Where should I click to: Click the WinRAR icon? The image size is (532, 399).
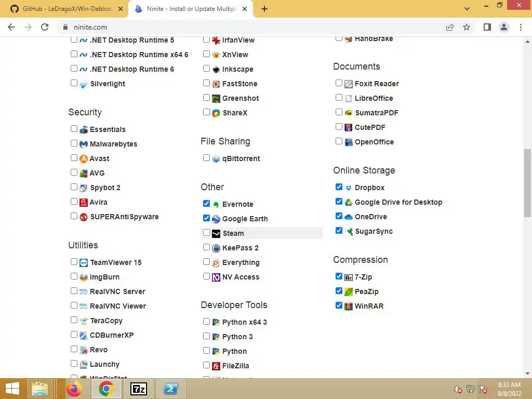[x=349, y=307]
